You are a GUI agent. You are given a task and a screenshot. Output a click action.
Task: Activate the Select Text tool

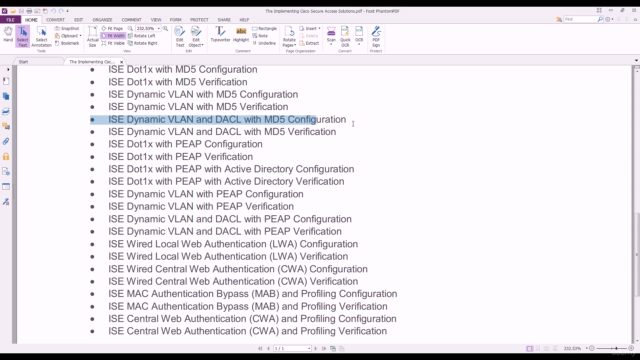click(x=22, y=36)
